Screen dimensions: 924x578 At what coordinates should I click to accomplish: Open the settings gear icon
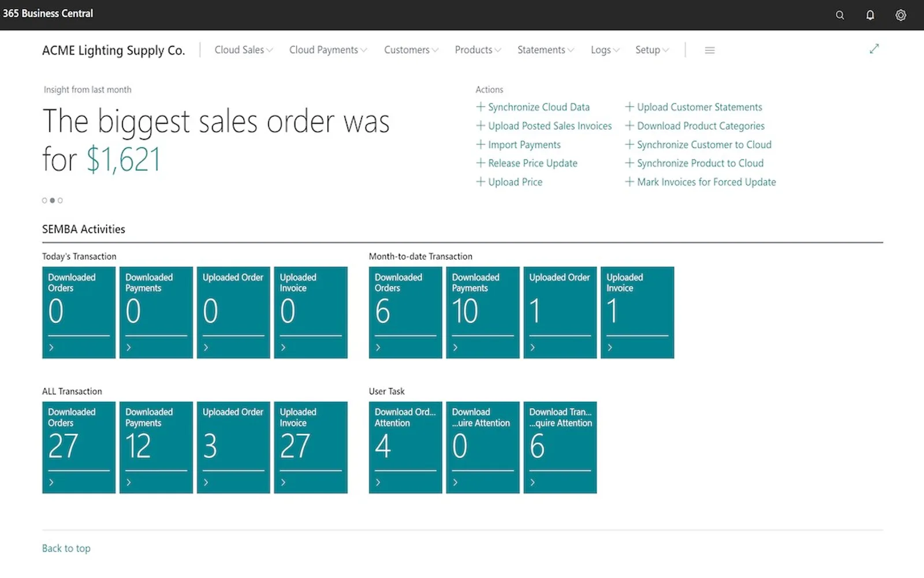pos(901,15)
